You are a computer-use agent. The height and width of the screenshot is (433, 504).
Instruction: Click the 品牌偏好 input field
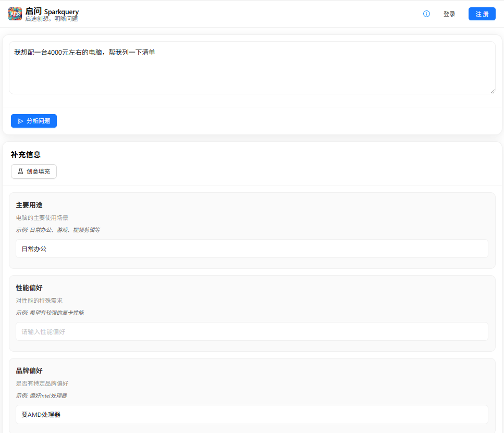(252, 414)
